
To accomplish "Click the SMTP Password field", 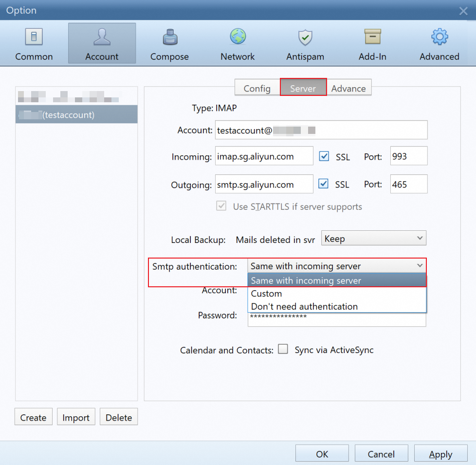I will [x=337, y=319].
